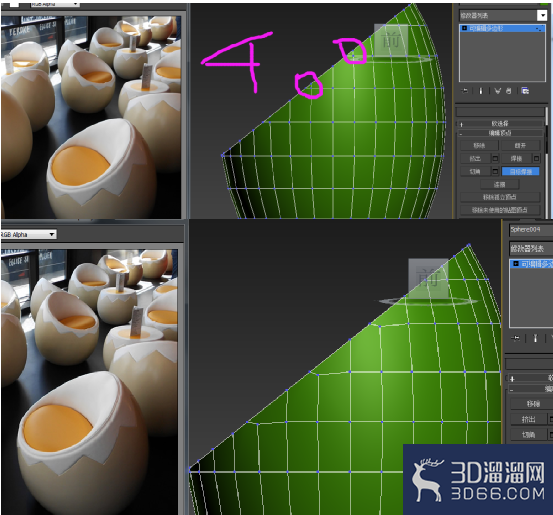Expand plus icon of 可编辑多边形 in lower stack
553x515 pixels.
pyautogui.click(x=516, y=263)
